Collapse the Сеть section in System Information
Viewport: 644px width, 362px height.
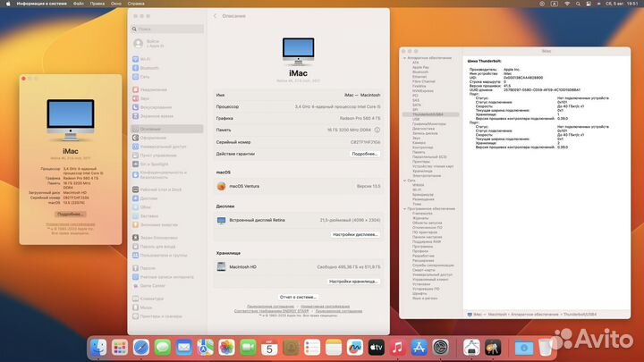tap(404, 181)
